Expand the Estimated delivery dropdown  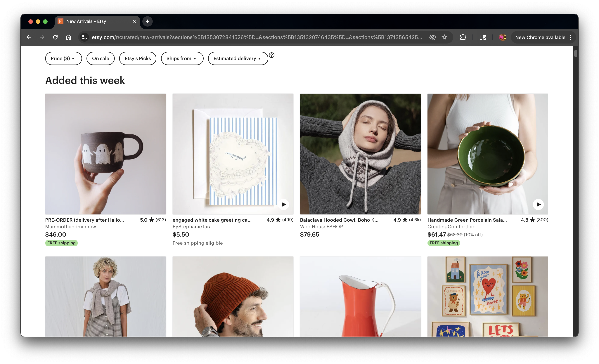pyautogui.click(x=238, y=58)
